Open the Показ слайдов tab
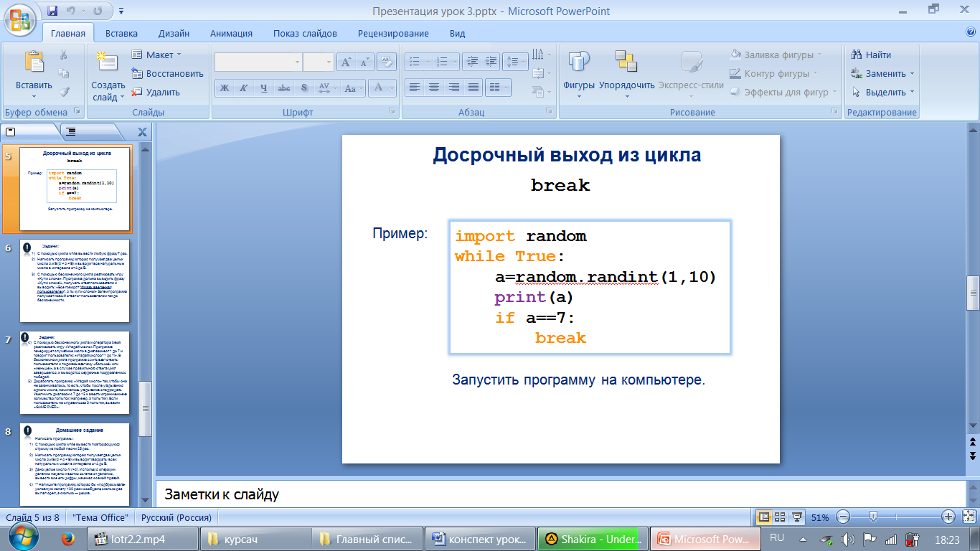 point(305,33)
